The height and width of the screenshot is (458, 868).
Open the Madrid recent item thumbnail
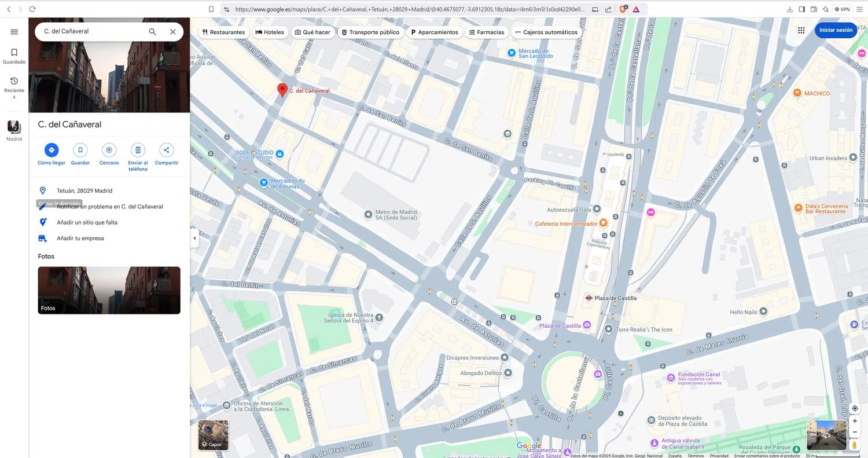(x=14, y=127)
